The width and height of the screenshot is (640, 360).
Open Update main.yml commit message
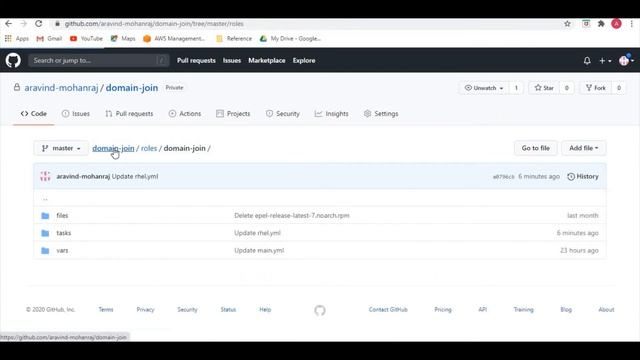tap(259, 251)
